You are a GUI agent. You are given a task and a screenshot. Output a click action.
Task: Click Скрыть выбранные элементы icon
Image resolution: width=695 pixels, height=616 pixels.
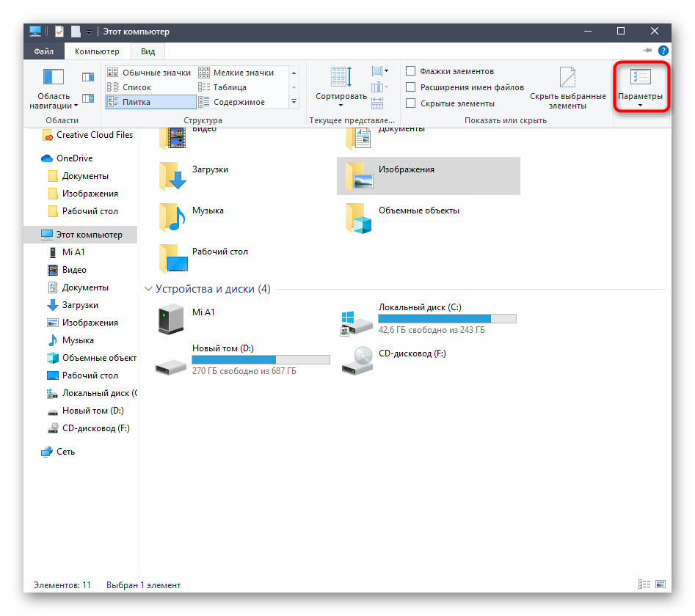567,79
